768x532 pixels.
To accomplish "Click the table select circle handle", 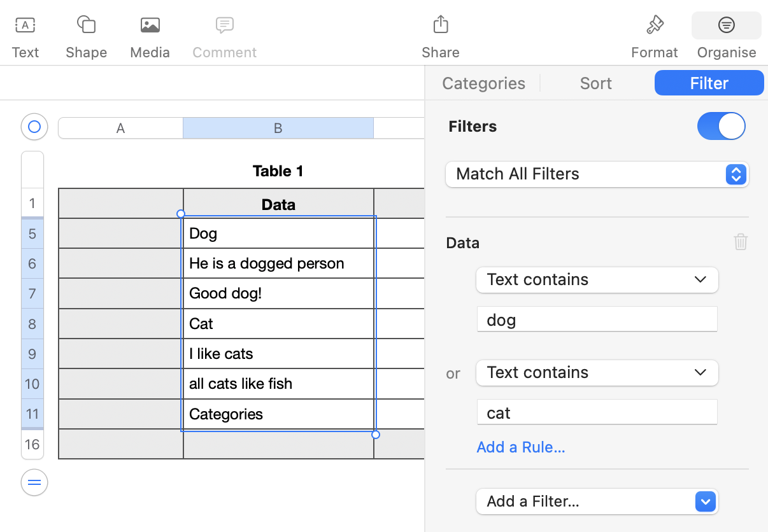I will click(34, 127).
